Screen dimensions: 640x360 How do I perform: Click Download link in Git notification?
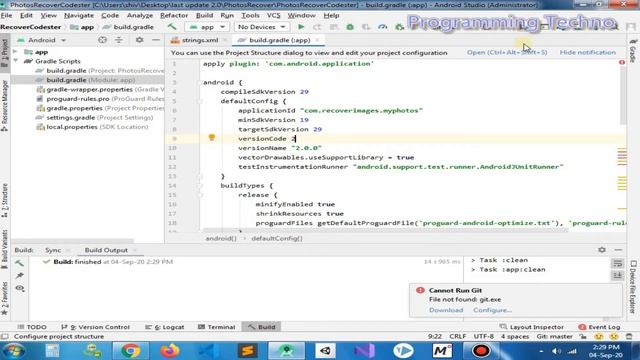tap(446, 310)
